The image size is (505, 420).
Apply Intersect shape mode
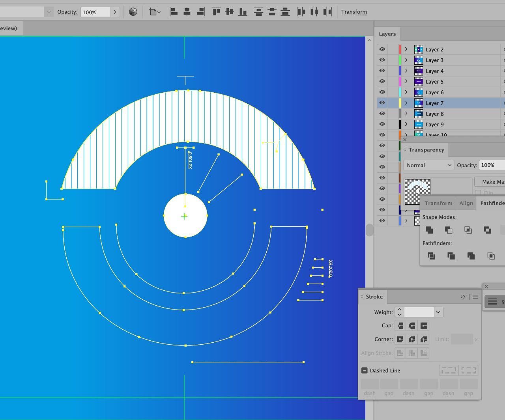click(468, 230)
